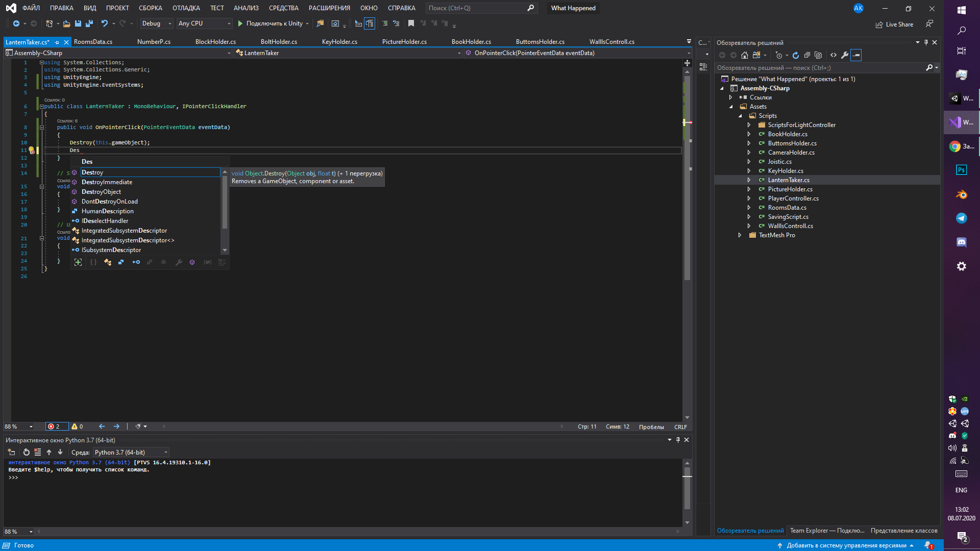This screenshot has height=551, width=980.
Task: Open the LanternTaker class dropdown in navigation bar
Action: tap(348, 53)
